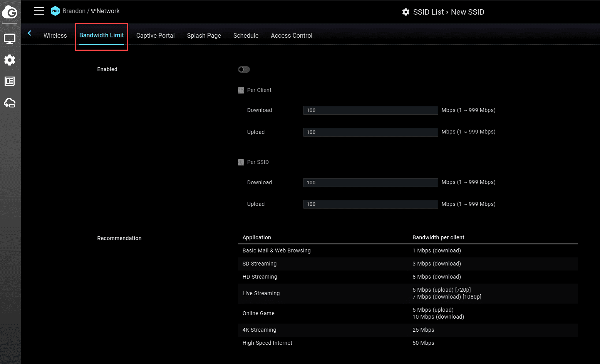Click the Recommendation label
Viewport: 600px width, 364px height.
click(x=119, y=238)
